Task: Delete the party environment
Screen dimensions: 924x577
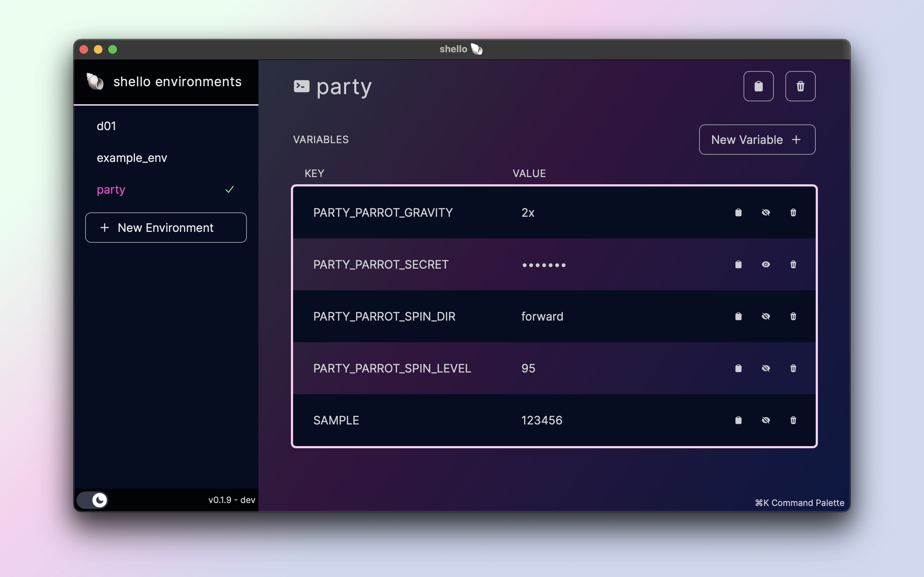Action: [800, 86]
